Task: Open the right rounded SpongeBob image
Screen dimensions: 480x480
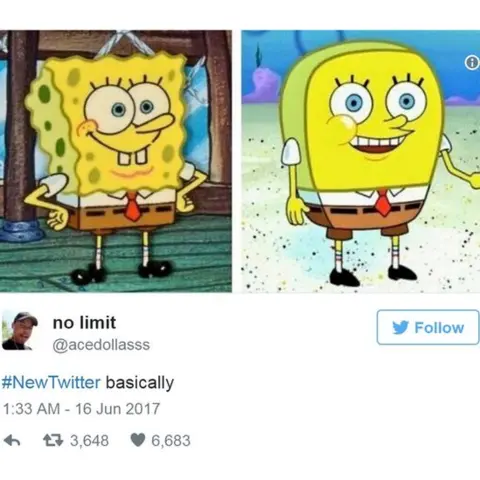Action: pyautogui.click(x=361, y=161)
